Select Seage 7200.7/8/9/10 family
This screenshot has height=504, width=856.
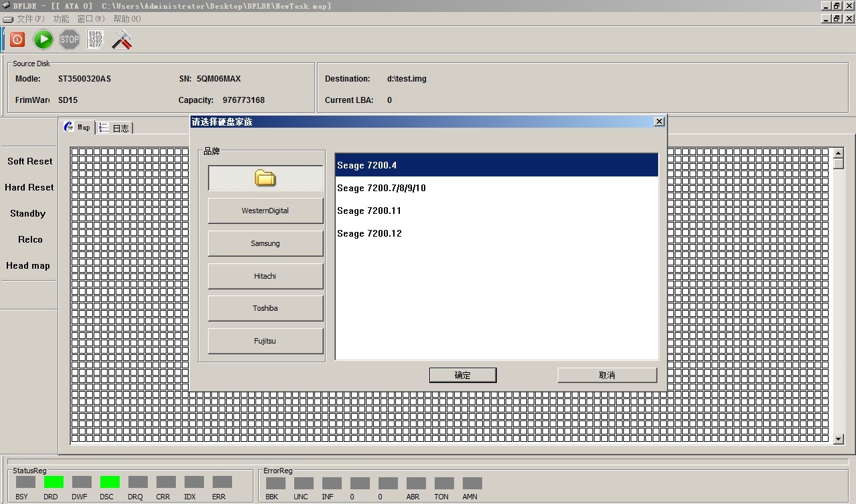click(497, 188)
